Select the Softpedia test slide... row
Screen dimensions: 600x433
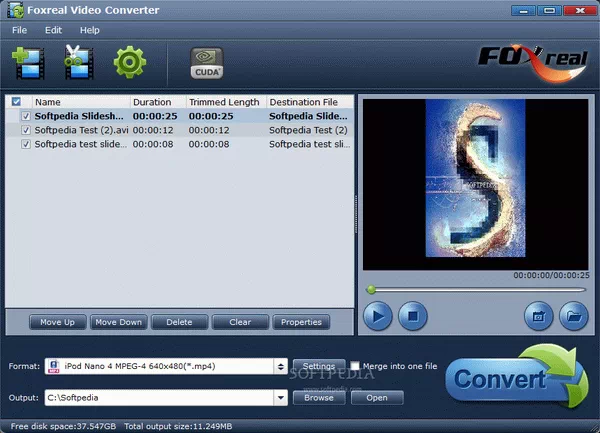179,144
